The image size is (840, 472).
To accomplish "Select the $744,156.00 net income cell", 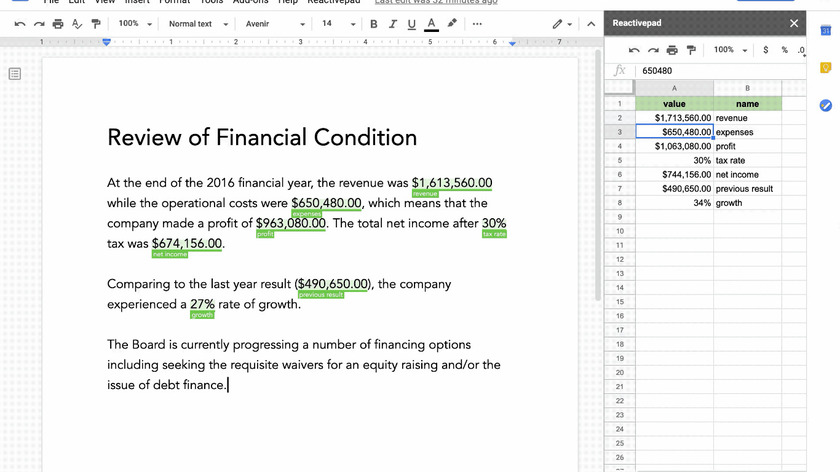I will pyautogui.click(x=674, y=175).
